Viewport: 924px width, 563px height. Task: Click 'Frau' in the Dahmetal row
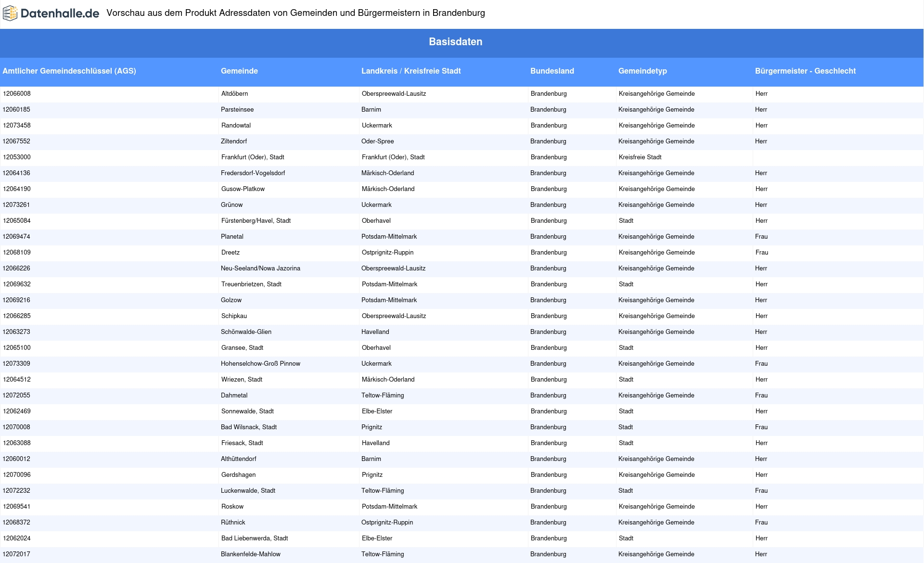761,396
